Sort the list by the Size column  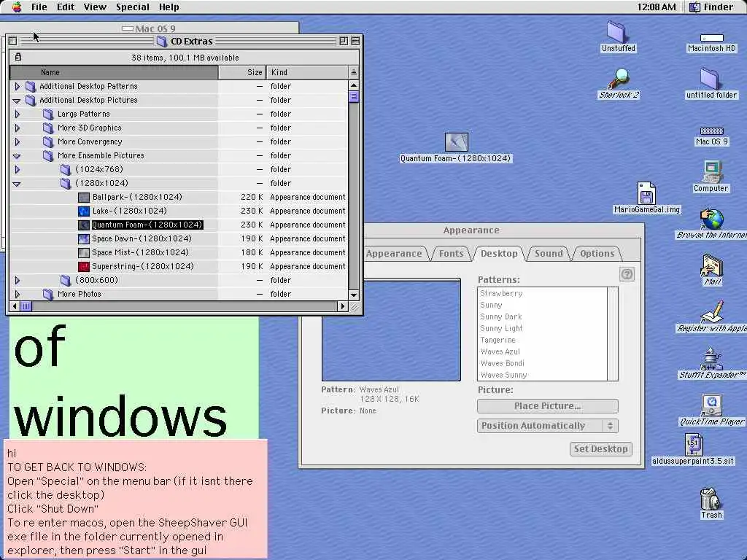[x=242, y=72]
